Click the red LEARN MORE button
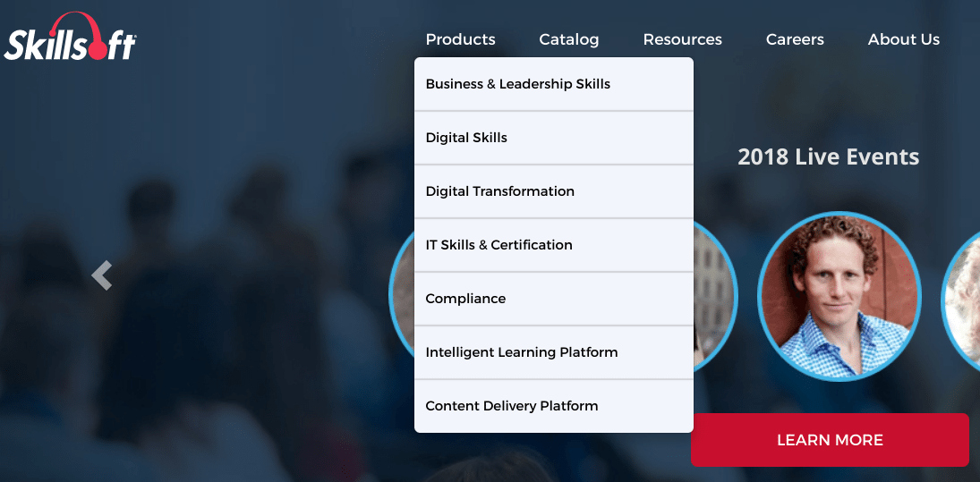 click(830, 440)
